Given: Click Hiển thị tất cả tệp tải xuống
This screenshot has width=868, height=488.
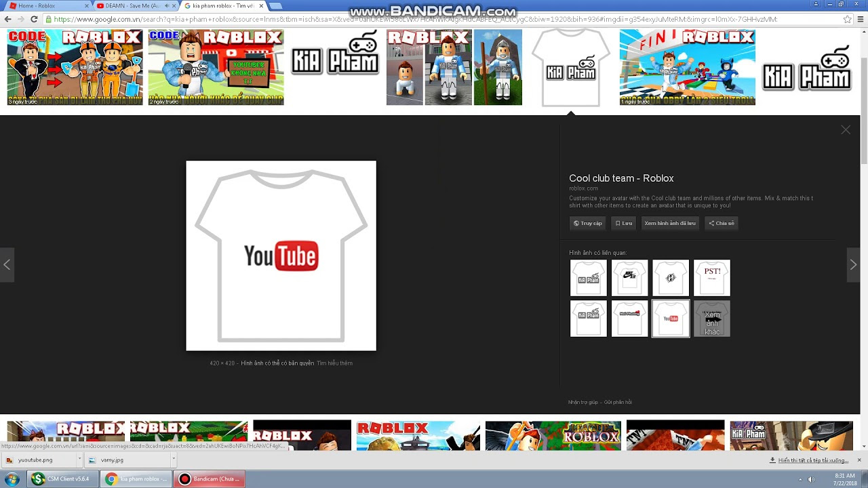Looking at the screenshot, I should pyautogui.click(x=808, y=460).
